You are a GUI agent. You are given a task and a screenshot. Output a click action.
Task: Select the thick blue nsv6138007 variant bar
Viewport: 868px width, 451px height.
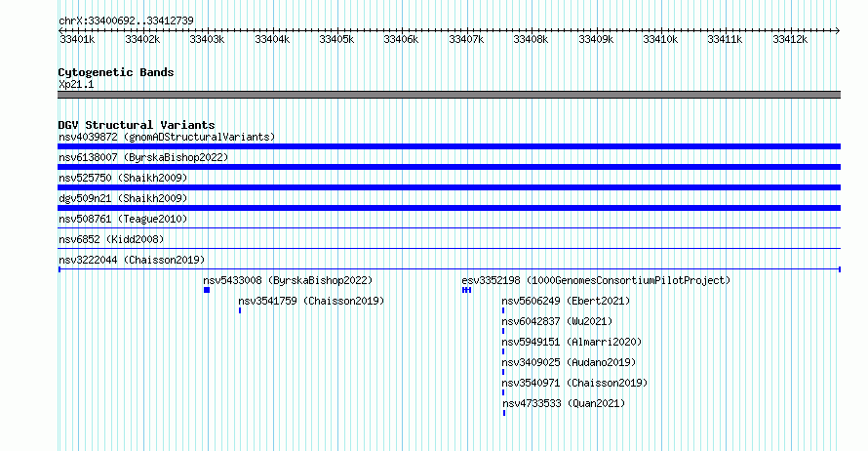[x=449, y=167]
